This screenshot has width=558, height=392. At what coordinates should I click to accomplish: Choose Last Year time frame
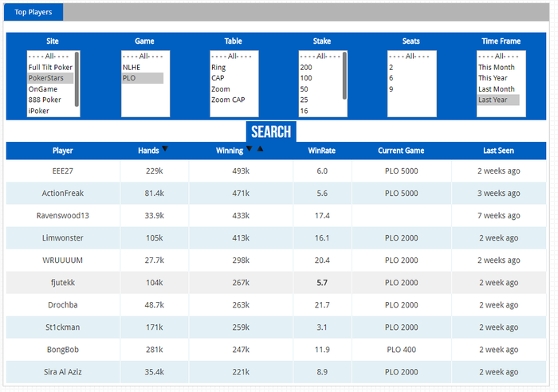[498, 100]
